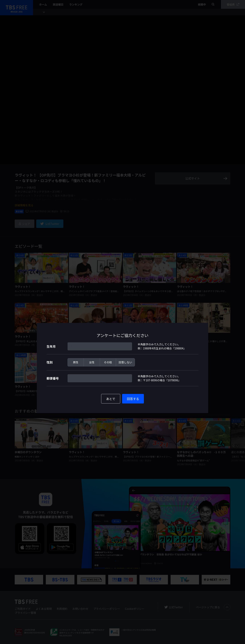The image size is (245, 644).
Task: Focus the 生年月 input field
Action: (x=100, y=346)
